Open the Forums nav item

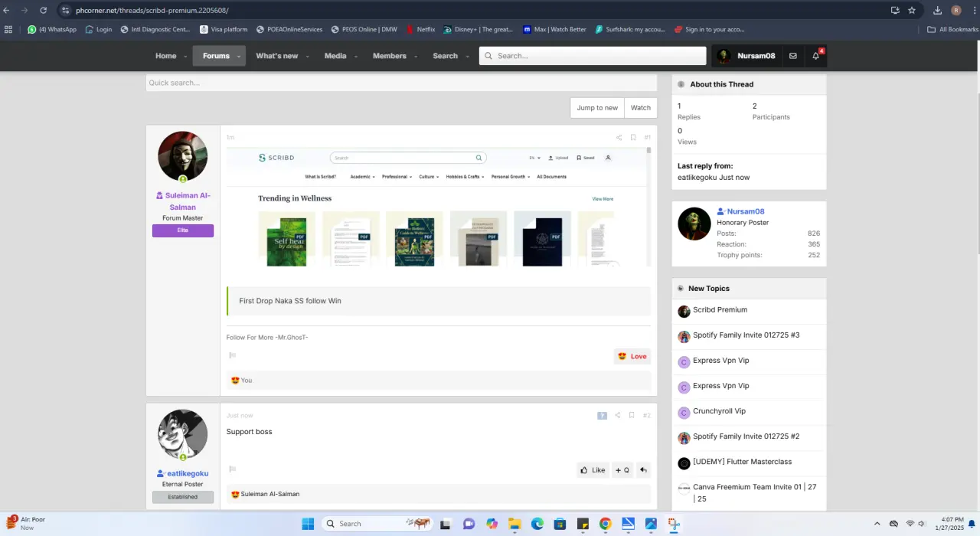[x=216, y=56]
